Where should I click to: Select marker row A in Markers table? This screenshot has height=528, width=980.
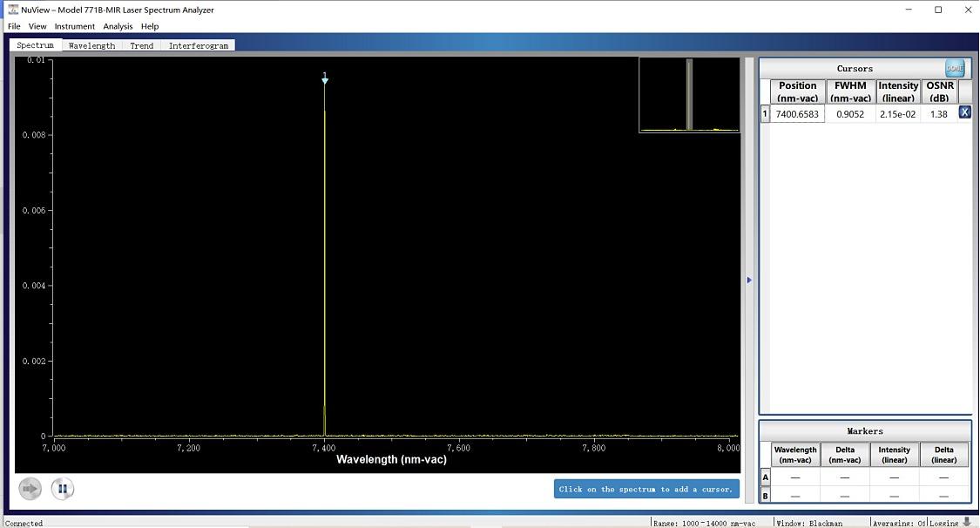[x=766, y=477]
